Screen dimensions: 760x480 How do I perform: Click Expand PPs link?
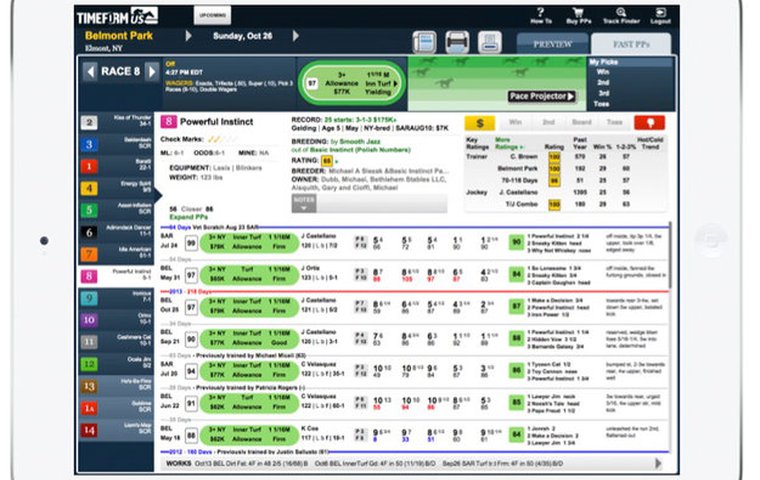tap(189, 217)
